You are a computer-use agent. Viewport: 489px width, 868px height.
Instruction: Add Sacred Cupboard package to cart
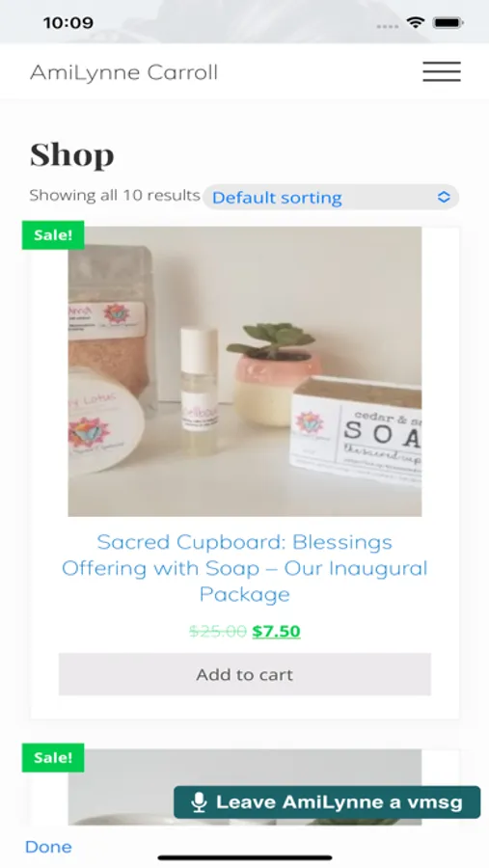245,674
